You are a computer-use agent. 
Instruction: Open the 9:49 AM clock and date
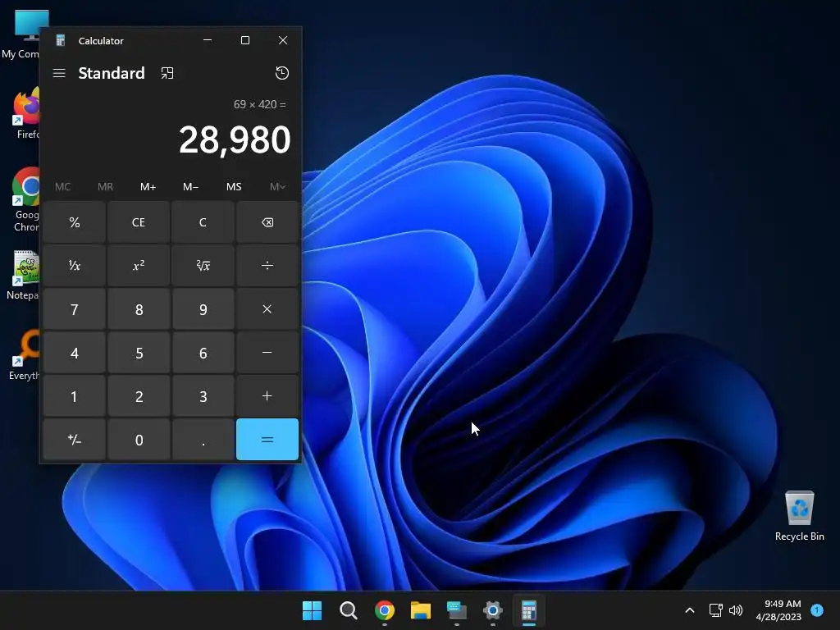click(x=778, y=610)
